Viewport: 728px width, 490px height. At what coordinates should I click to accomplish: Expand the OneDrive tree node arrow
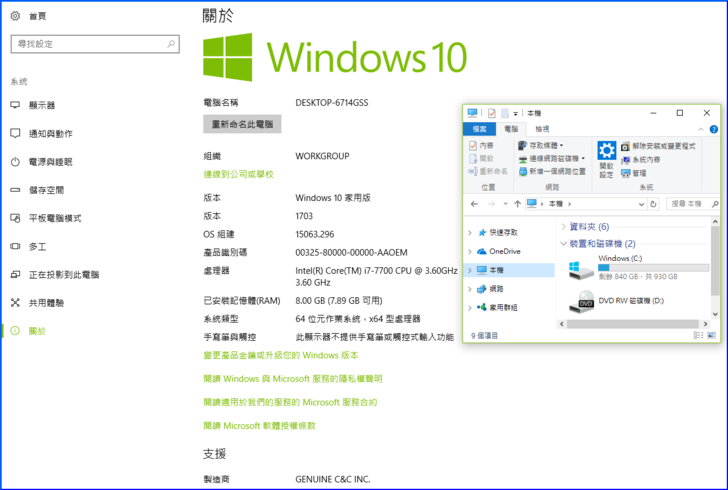click(x=470, y=251)
